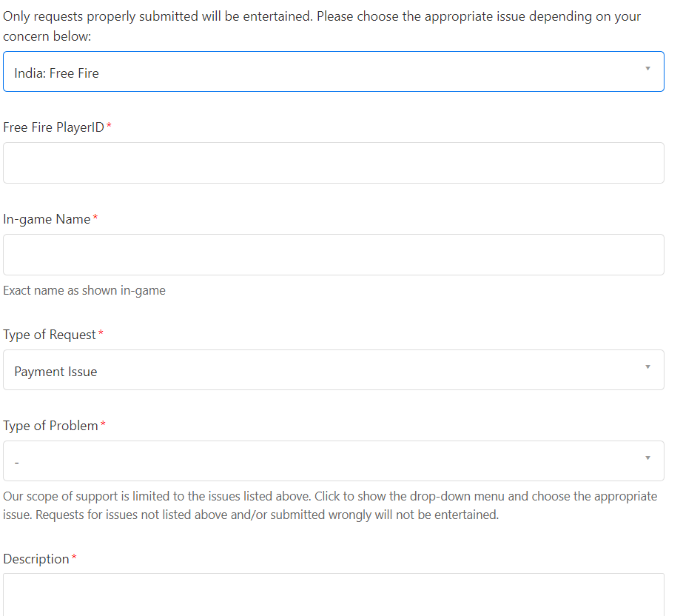Click the Free Fire PlayerID input field
The width and height of the screenshot is (683, 616).
point(333,163)
